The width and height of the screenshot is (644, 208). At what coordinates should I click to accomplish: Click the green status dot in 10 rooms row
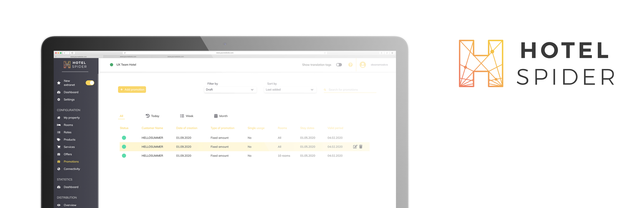[124, 156]
